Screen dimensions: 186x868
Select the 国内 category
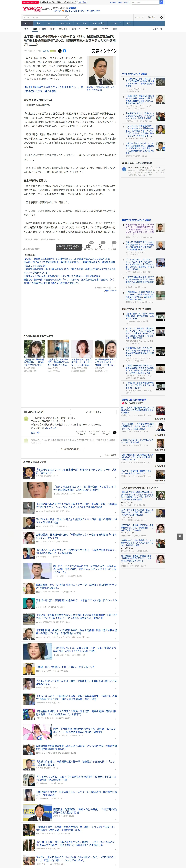pos(35,29)
